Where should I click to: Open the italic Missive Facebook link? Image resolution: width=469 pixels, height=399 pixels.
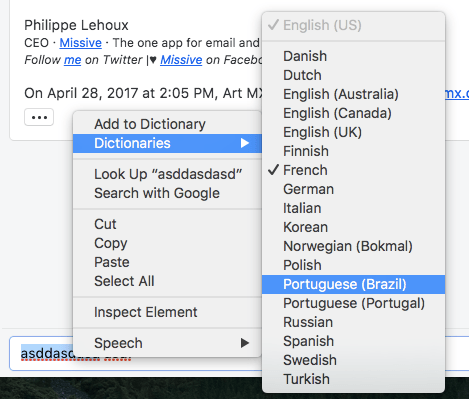click(x=181, y=60)
